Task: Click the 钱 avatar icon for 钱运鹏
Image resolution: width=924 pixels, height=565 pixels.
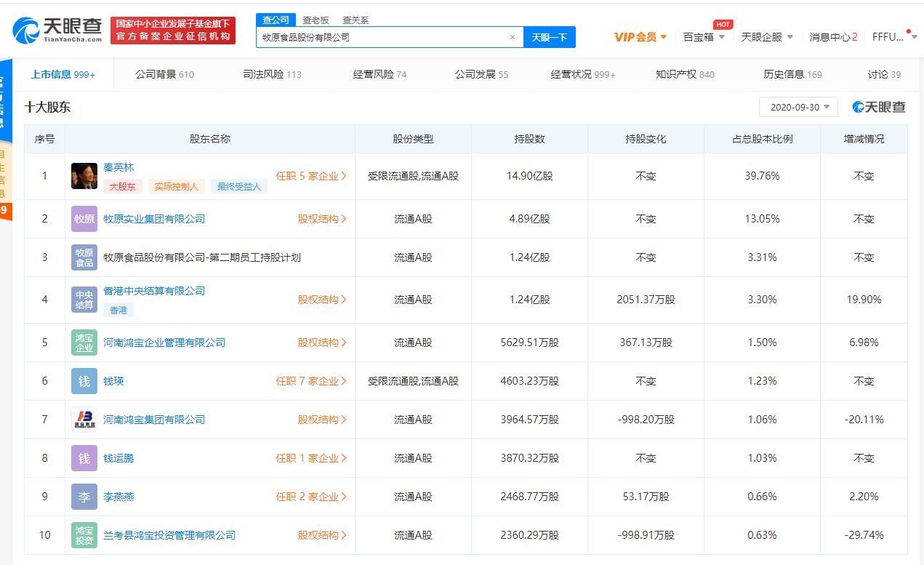Action: tap(84, 458)
